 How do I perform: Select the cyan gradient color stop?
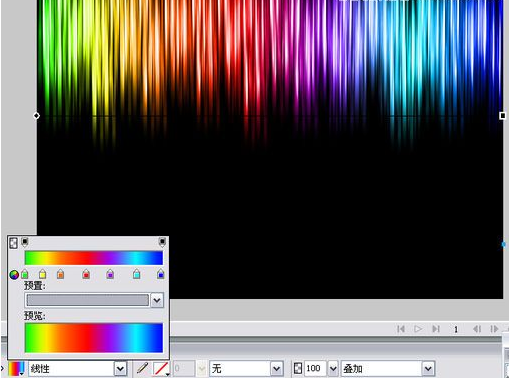(x=136, y=274)
